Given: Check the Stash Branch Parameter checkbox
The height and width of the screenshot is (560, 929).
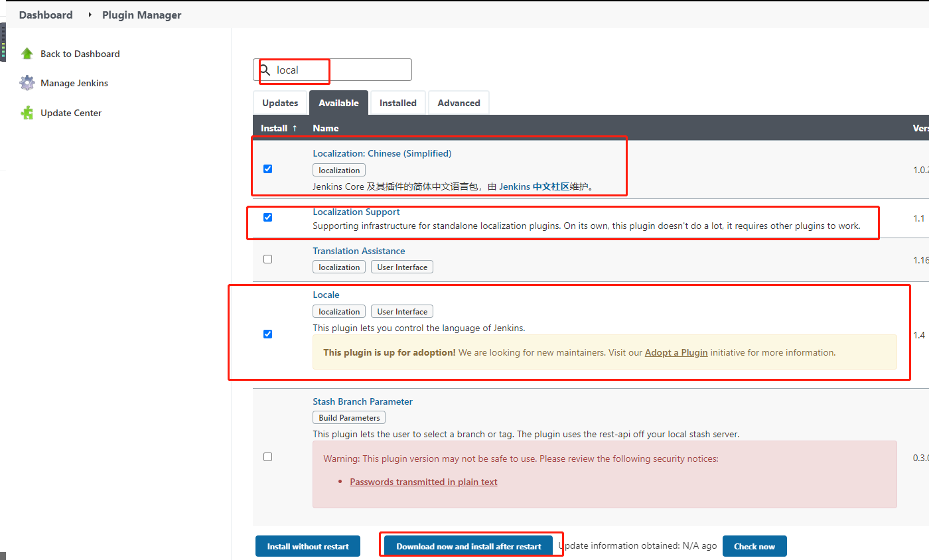Looking at the screenshot, I should point(267,456).
